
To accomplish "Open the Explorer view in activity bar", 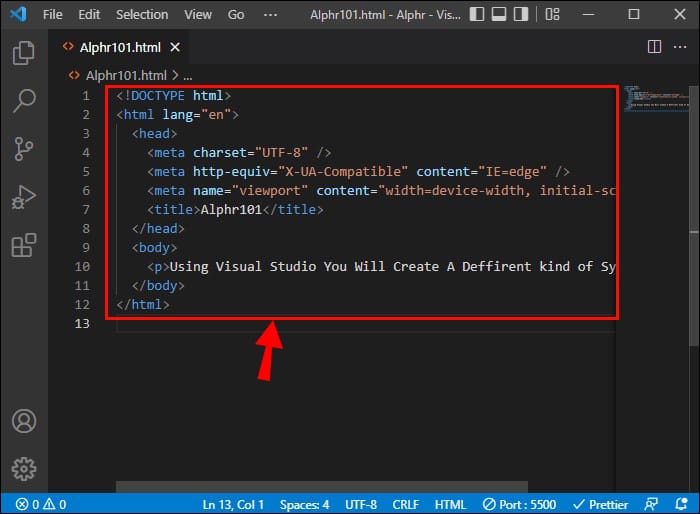I will (24, 53).
